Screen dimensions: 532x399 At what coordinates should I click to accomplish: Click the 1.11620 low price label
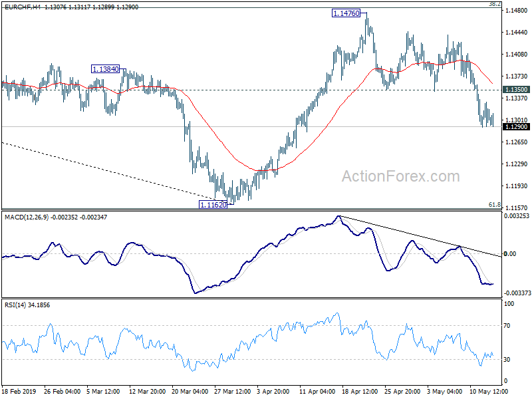(213, 205)
